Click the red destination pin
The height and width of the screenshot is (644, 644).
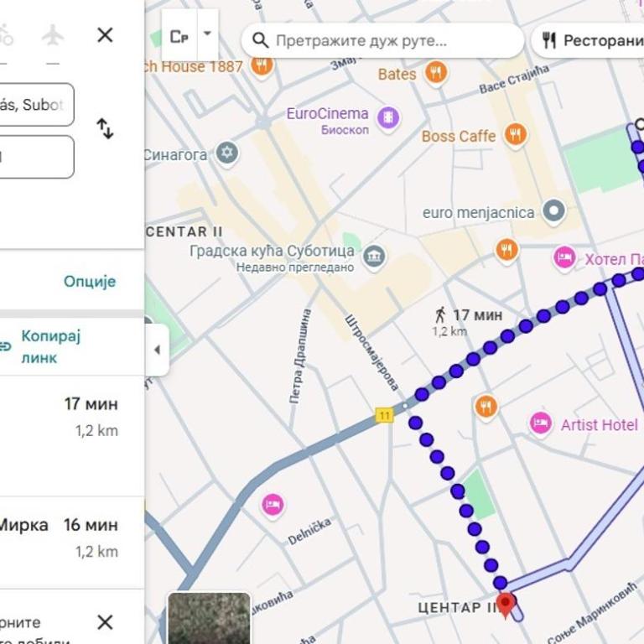click(505, 604)
